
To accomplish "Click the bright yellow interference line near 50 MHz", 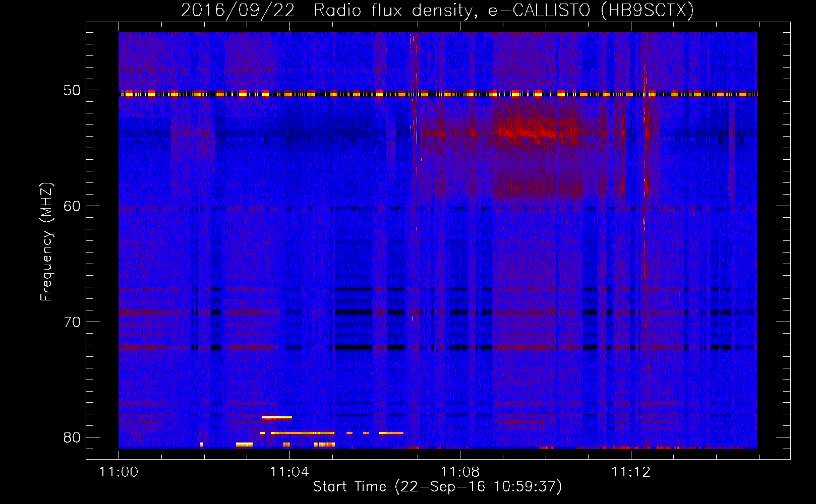I will click(438, 94).
